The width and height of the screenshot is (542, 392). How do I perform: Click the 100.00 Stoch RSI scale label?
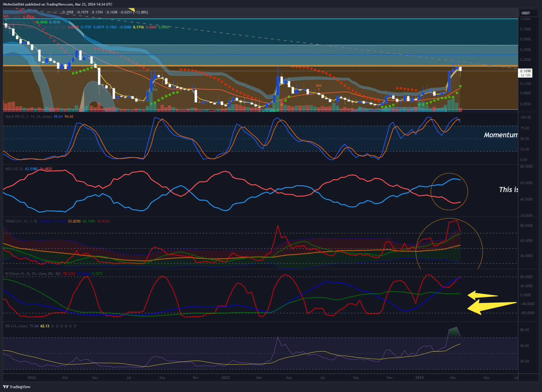526,117
